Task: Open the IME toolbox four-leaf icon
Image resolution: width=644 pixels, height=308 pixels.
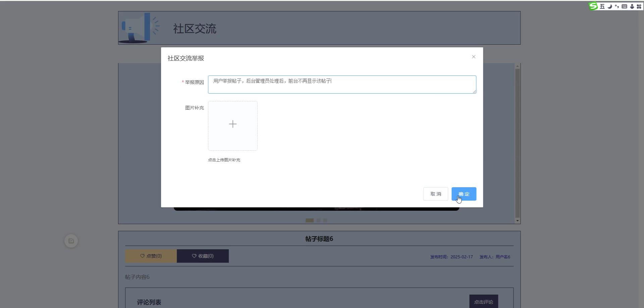Action: (639, 6)
